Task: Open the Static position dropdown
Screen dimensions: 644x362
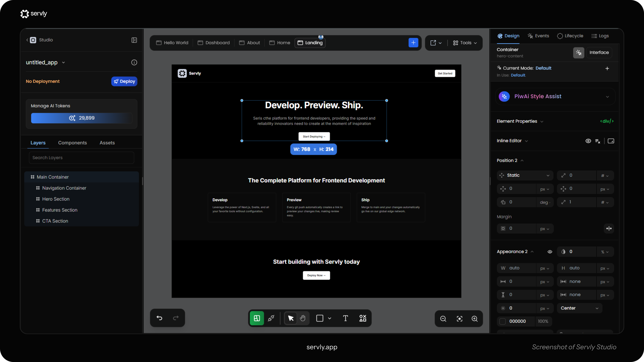Action: coord(525,175)
